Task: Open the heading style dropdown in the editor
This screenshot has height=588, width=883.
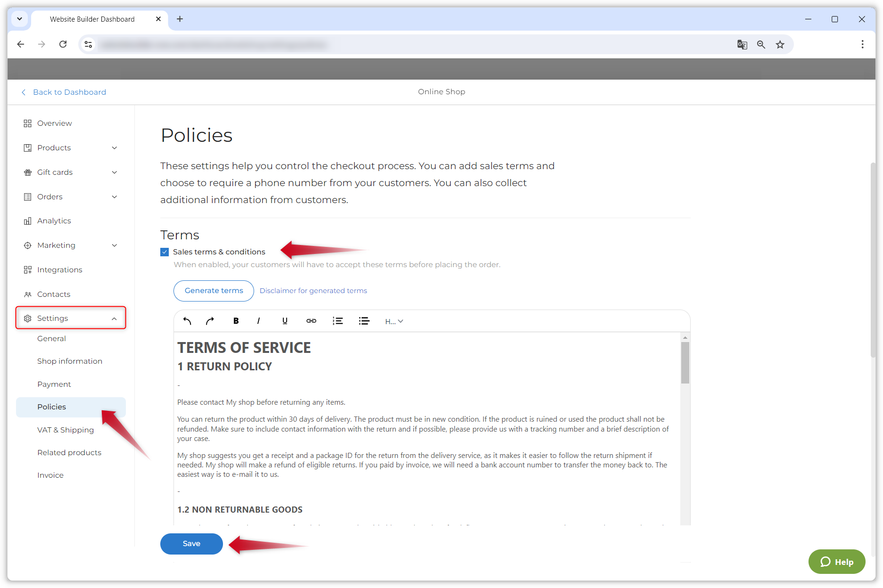Action: click(394, 321)
